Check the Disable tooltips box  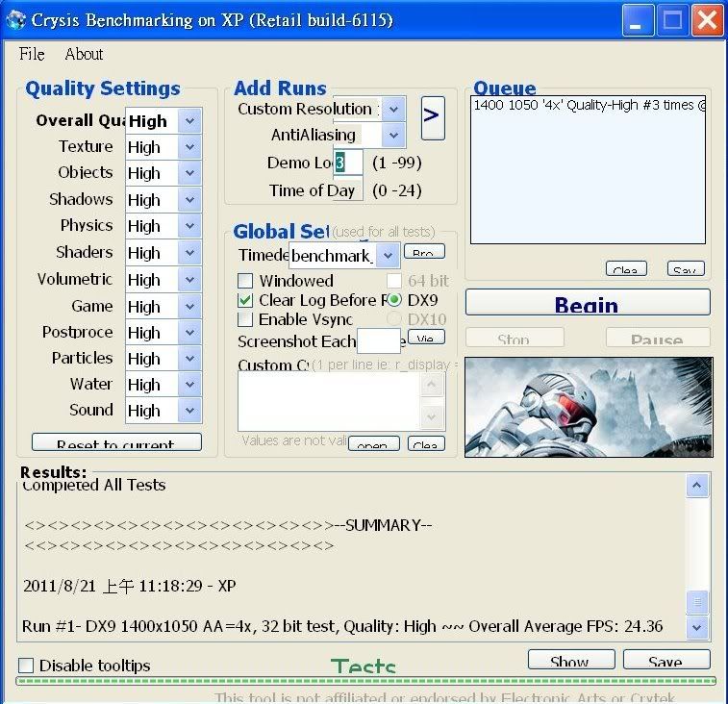[26, 666]
